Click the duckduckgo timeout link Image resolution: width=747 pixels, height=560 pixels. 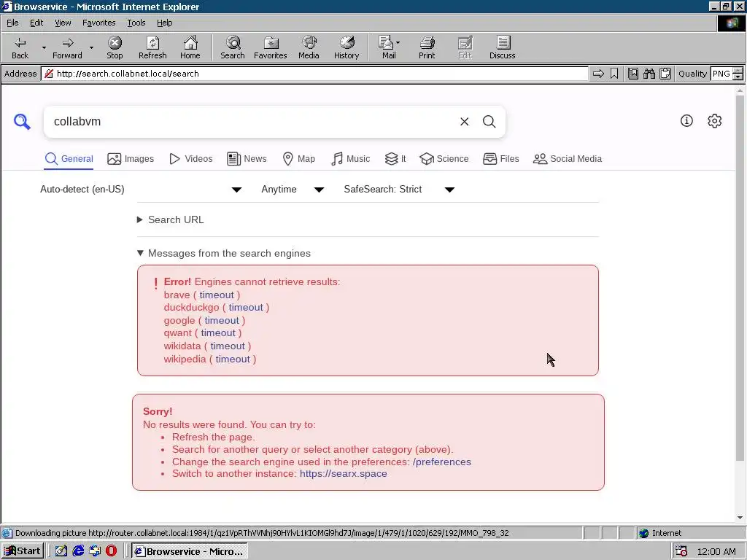click(246, 308)
